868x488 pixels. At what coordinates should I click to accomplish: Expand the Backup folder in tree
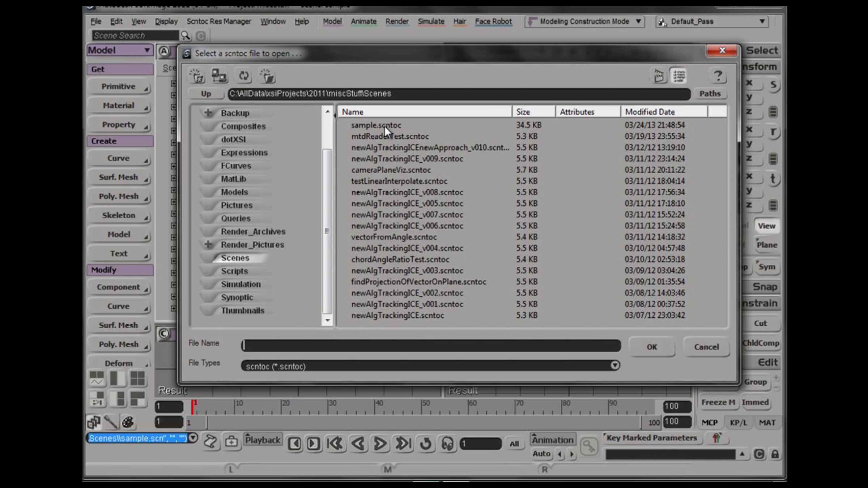(208, 113)
